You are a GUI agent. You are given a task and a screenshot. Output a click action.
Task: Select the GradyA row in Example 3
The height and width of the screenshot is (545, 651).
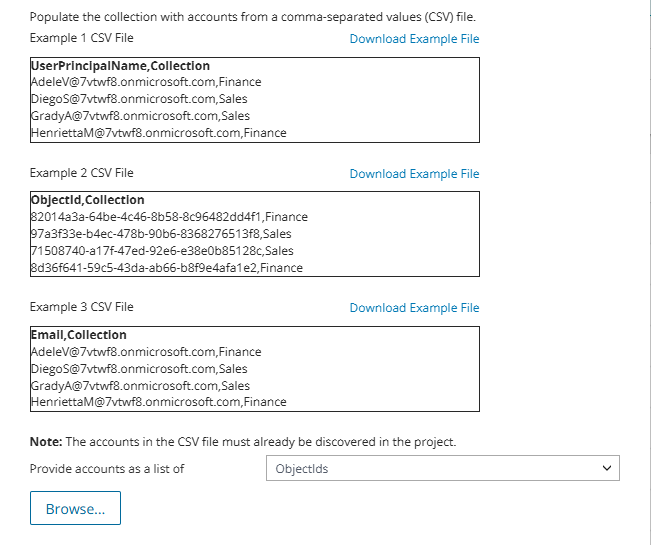[x=140, y=386]
